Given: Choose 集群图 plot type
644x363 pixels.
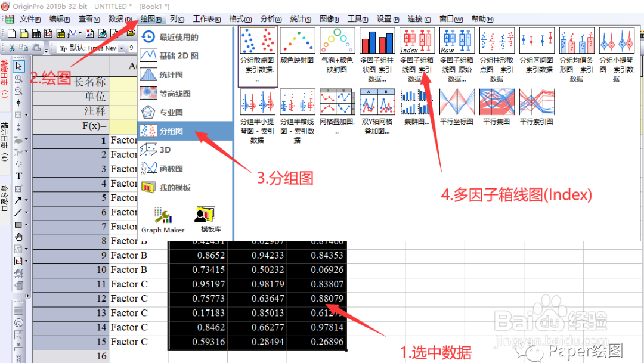Looking at the screenshot, I should click(x=417, y=107).
